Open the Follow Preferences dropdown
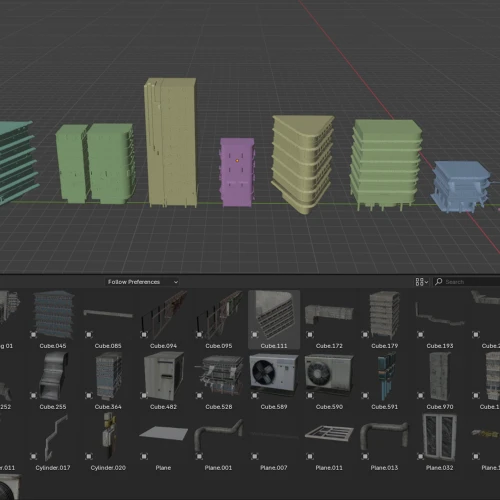Image resolution: width=500 pixels, height=500 pixels. pyautogui.click(x=143, y=282)
